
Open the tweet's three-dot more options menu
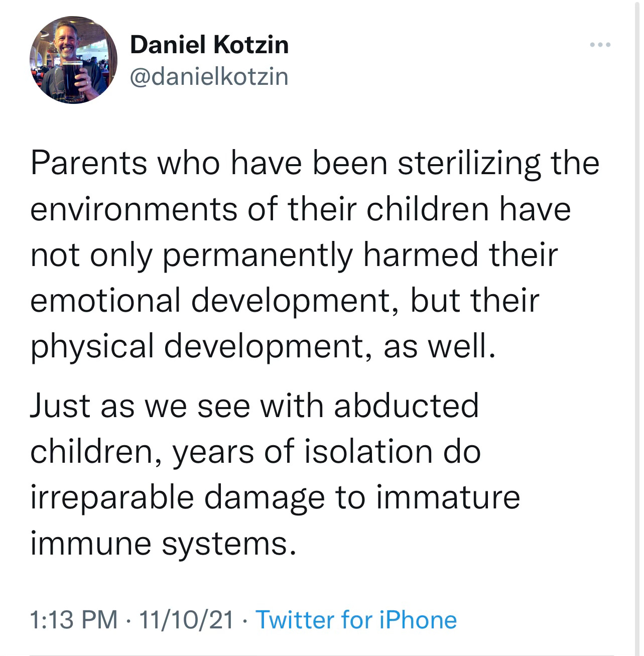600,46
